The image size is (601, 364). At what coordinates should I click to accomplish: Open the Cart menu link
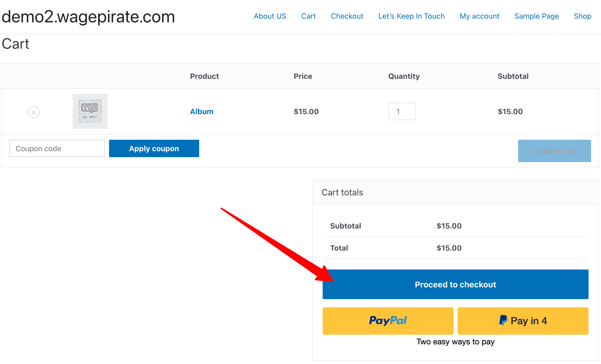pyautogui.click(x=308, y=16)
